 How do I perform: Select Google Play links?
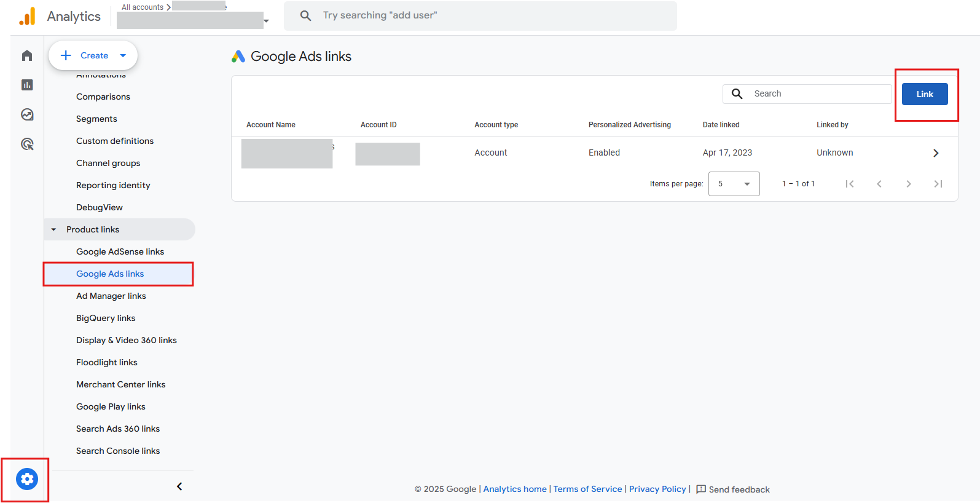[111, 406]
